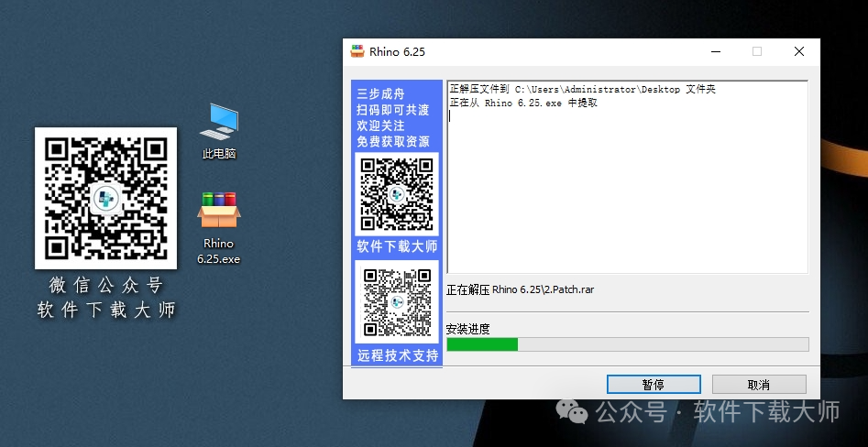Click the log line 正解压文件到 C:\Users\Administrator\Desktop
The width and height of the screenshot is (868, 447).
click(x=582, y=89)
